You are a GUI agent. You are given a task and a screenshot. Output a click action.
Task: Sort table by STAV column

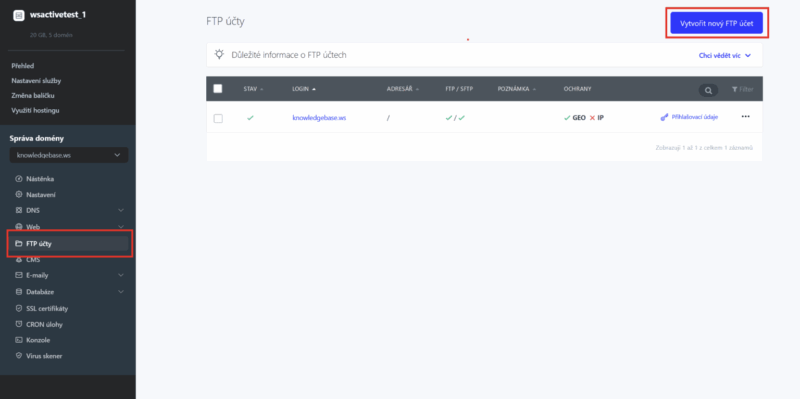(253, 89)
